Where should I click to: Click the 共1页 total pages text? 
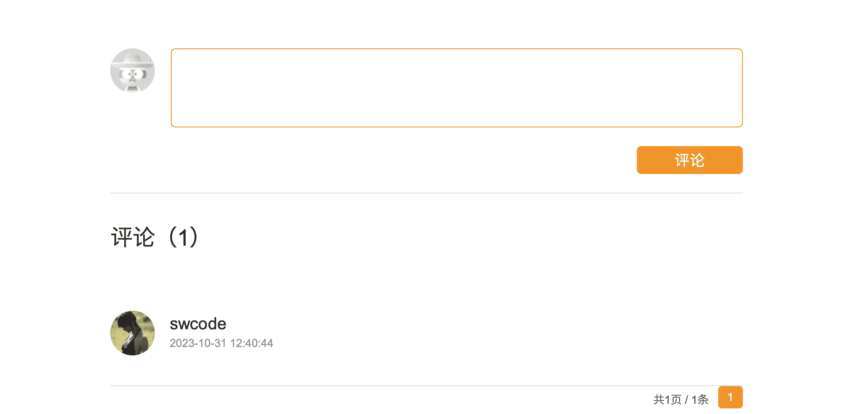click(668, 400)
